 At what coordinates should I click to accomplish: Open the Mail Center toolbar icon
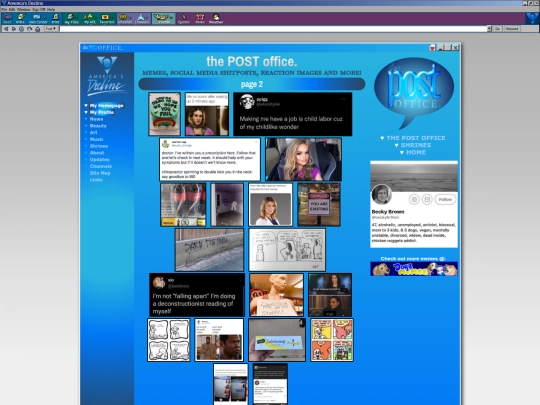pyautogui.click(x=38, y=19)
